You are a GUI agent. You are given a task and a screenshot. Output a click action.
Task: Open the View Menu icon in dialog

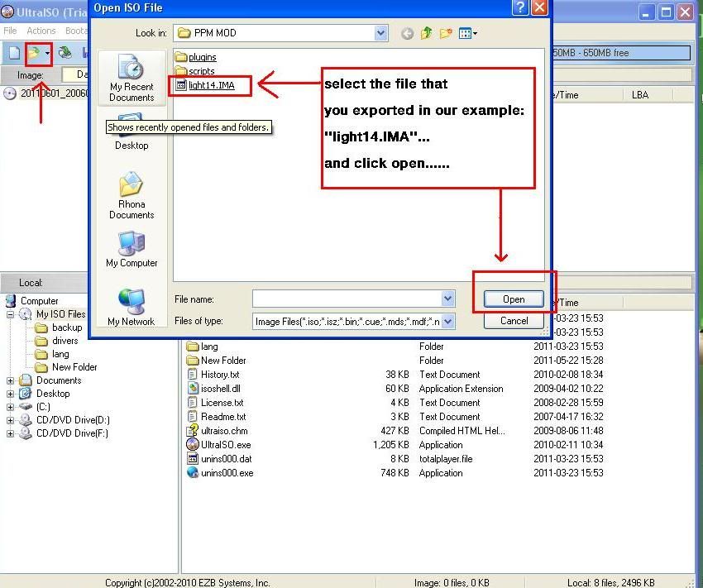point(468,33)
